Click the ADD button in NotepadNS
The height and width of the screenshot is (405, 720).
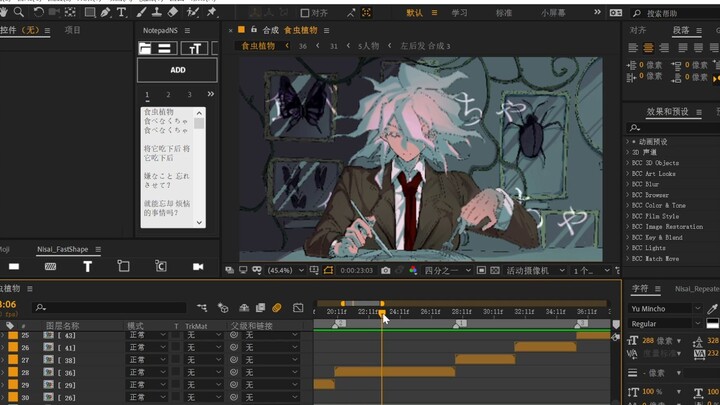click(x=177, y=70)
